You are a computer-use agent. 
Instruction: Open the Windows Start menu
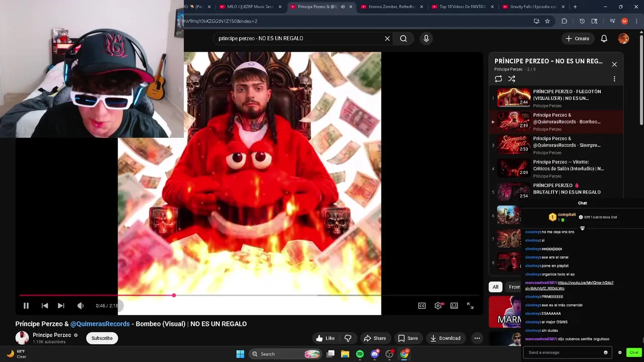(240, 354)
